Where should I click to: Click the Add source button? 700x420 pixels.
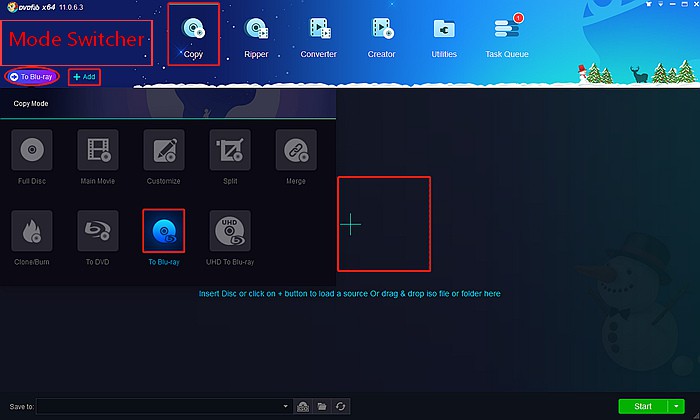(x=84, y=77)
